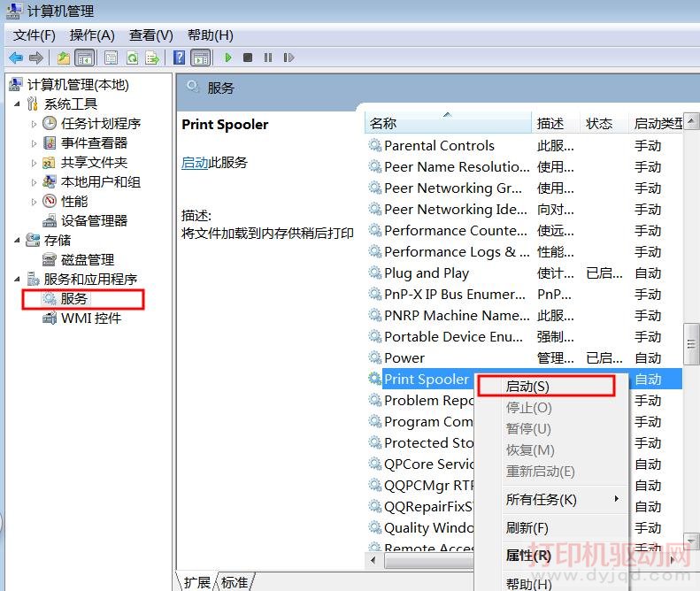Image resolution: width=700 pixels, height=591 pixels.
Task: Sort by the 状态 column header
Action: 604,123
